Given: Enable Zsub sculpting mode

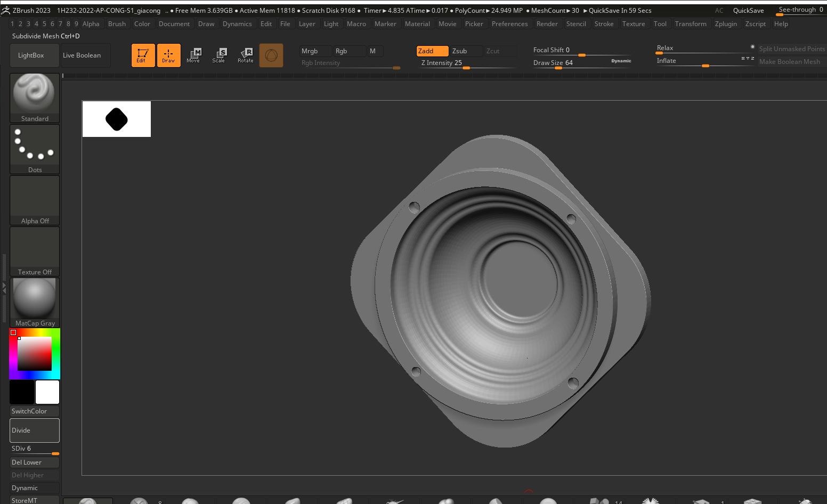Looking at the screenshot, I should pos(465,51).
